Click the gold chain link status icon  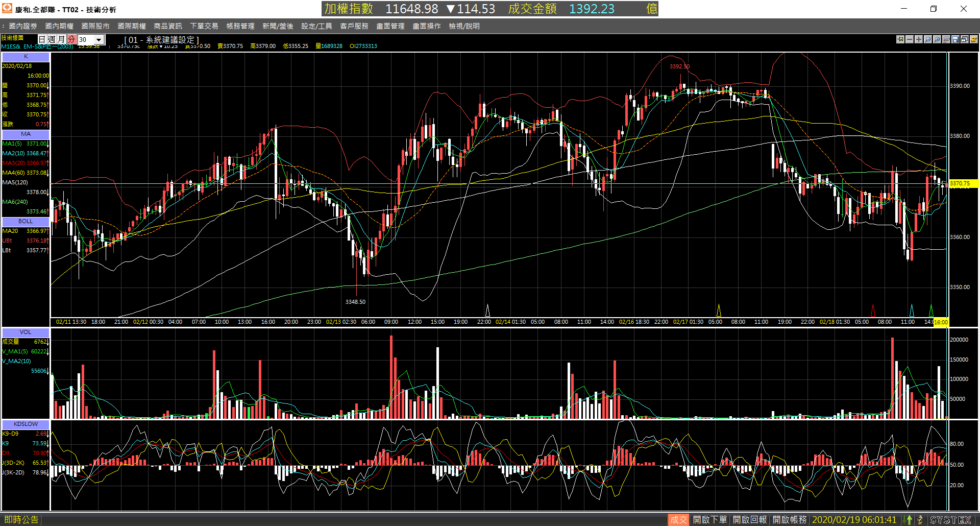click(920, 520)
